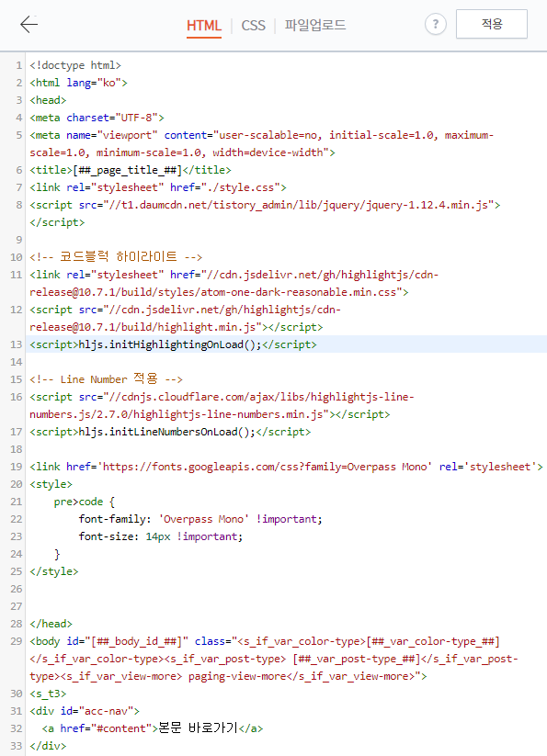
Task: Click the '본문 바로가기' anchor line
Action: pos(153,728)
